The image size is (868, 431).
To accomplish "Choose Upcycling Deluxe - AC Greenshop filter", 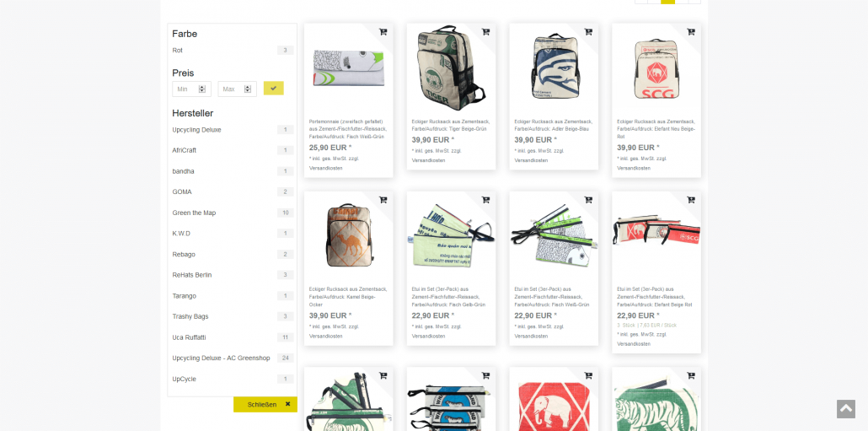I will 232,358.
